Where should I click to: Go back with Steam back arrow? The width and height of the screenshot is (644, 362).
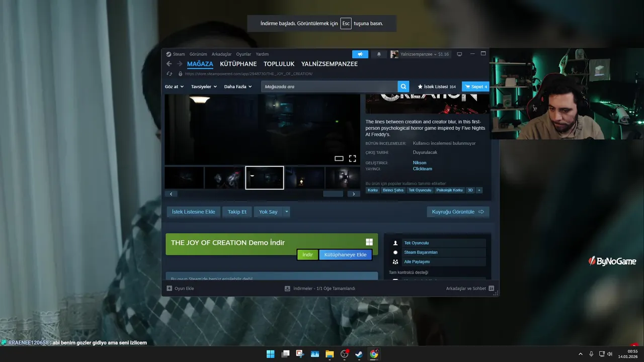[x=169, y=64]
